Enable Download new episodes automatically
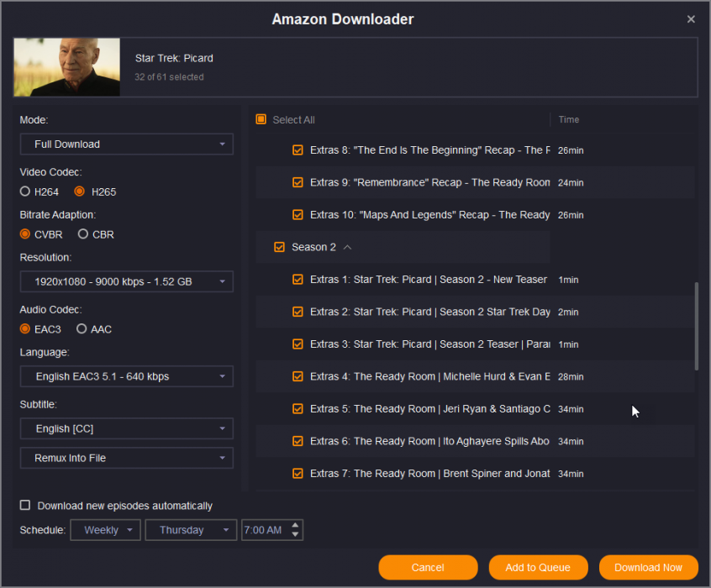Viewport: 711px width, 588px height. click(x=25, y=505)
